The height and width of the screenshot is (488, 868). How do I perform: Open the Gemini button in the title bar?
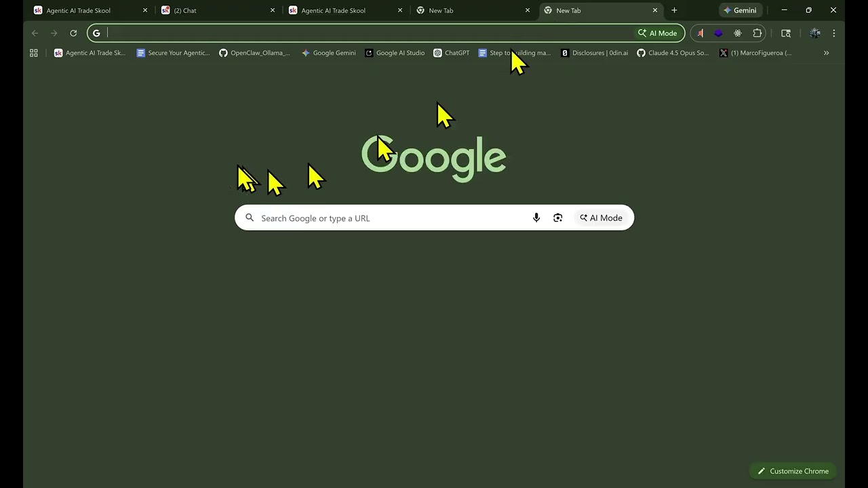click(x=741, y=10)
